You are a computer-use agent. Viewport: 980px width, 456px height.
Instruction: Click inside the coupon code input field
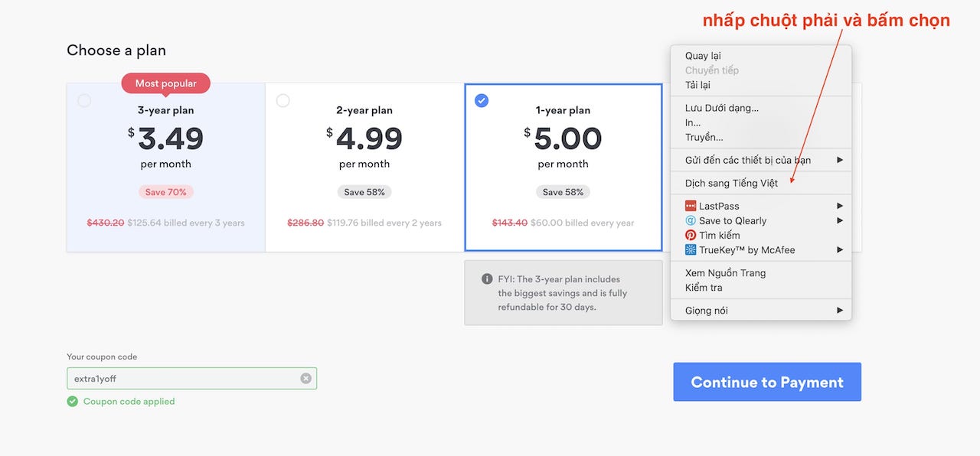point(184,379)
